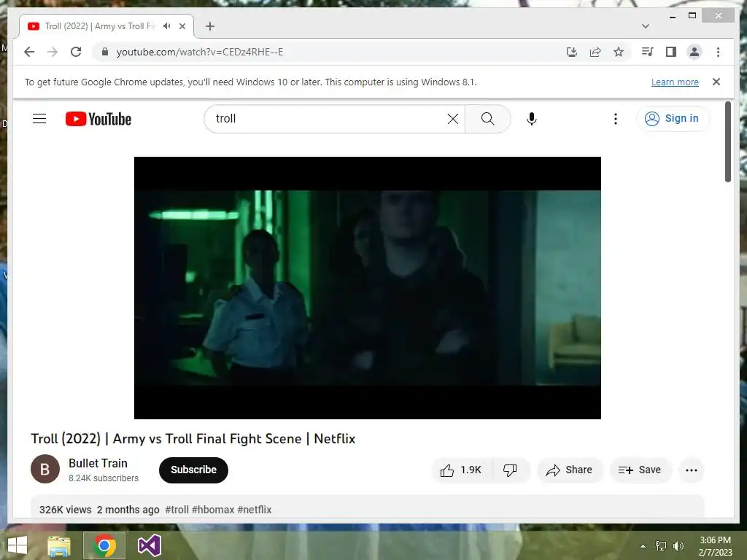Click the page vertical scrollbar thumb

point(727,141)
